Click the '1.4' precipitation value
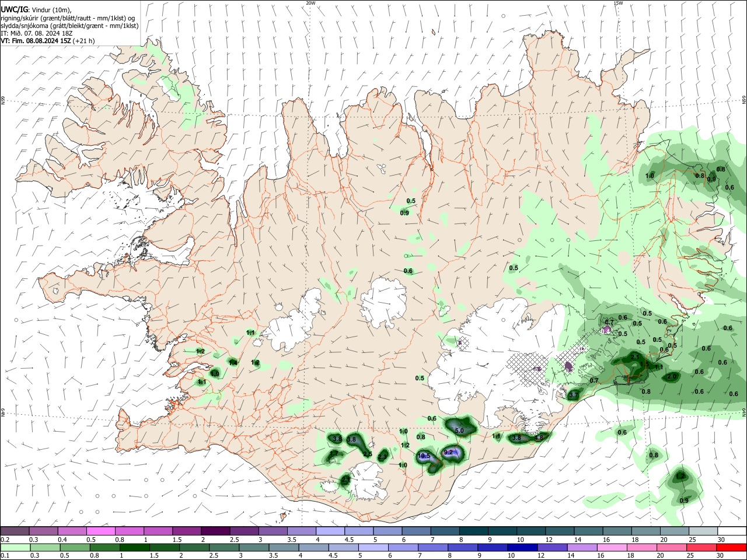This screenshot has height=560, width=747. (x=233, y=362)
